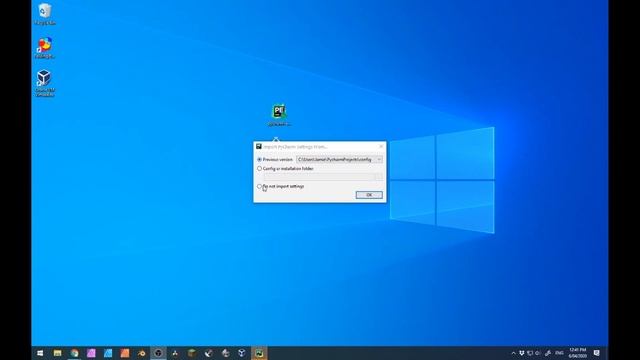Open the blue Affinity app in taskbar
The height and width of the screenshot is (360, 640).
point(108,353)
